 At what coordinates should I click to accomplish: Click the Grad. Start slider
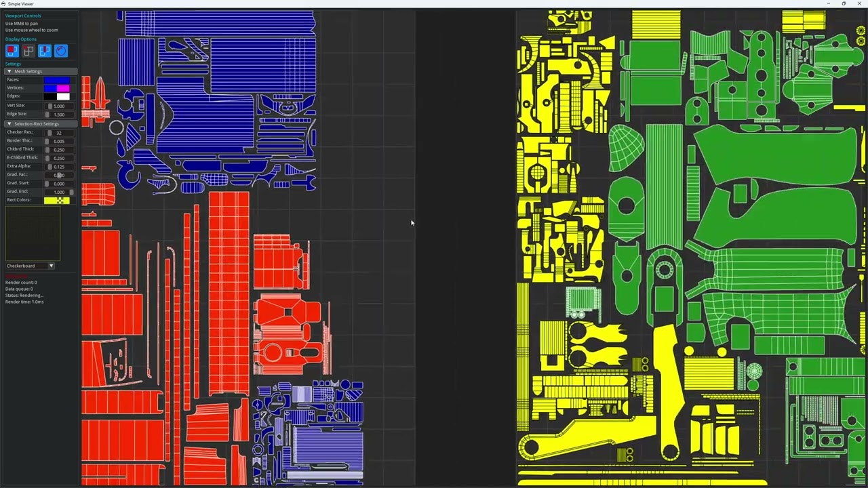(60, 183)
